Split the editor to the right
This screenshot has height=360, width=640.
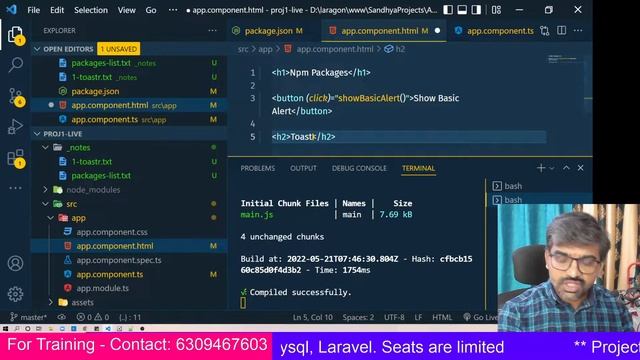tap(562, 31)
